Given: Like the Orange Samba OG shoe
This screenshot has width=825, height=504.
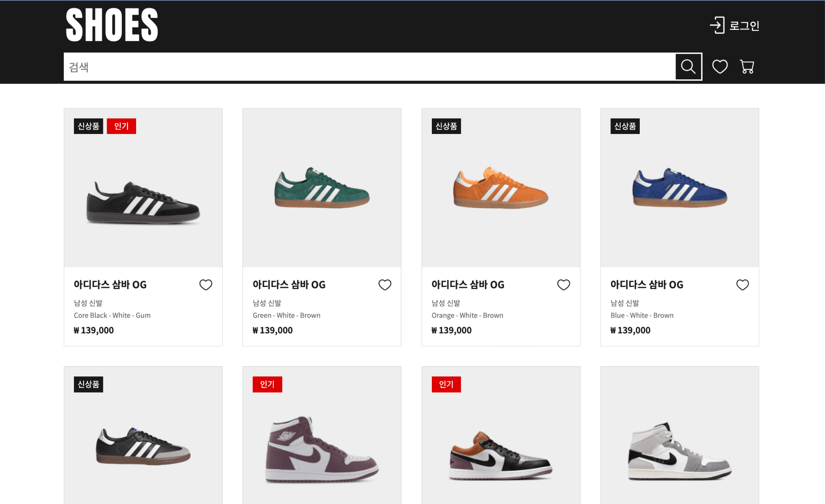Looking at the screenshot, I should point(563,285).
